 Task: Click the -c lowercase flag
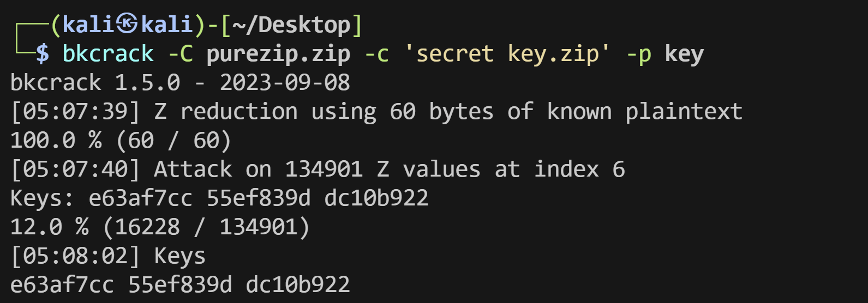[376, 53]
